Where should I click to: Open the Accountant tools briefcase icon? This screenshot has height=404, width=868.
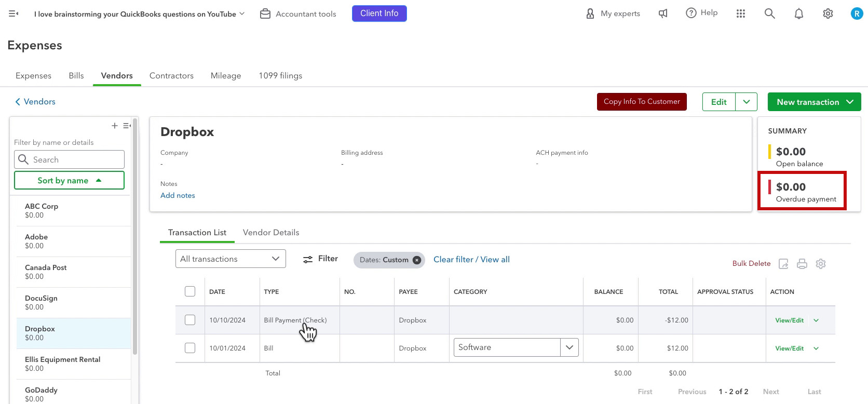tap(265, 14)
